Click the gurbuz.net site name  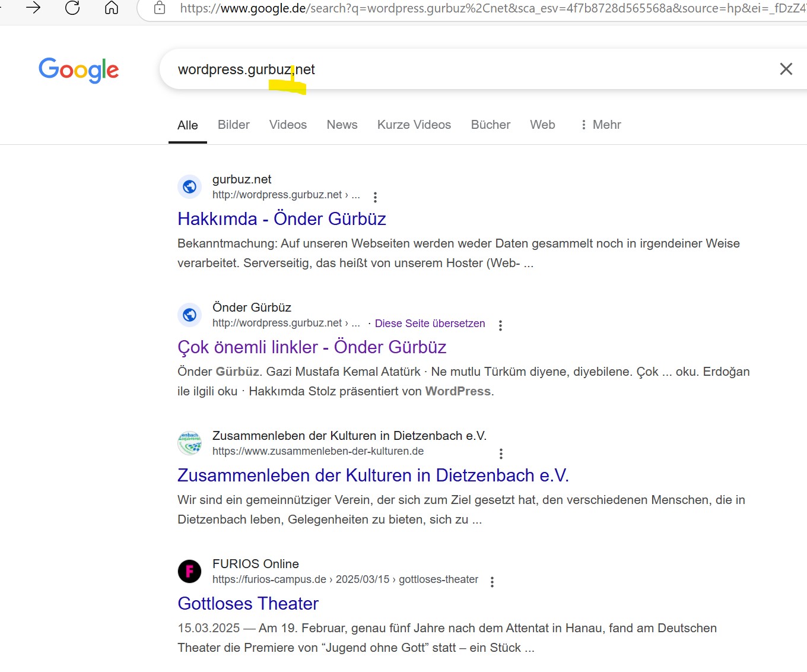click(242, 179)
